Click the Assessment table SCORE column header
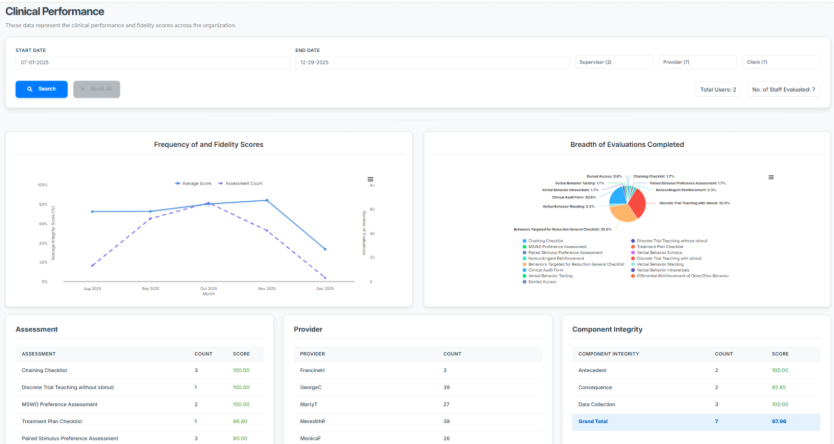The height and width of the screenshot is (444, 834). (241, 354)
